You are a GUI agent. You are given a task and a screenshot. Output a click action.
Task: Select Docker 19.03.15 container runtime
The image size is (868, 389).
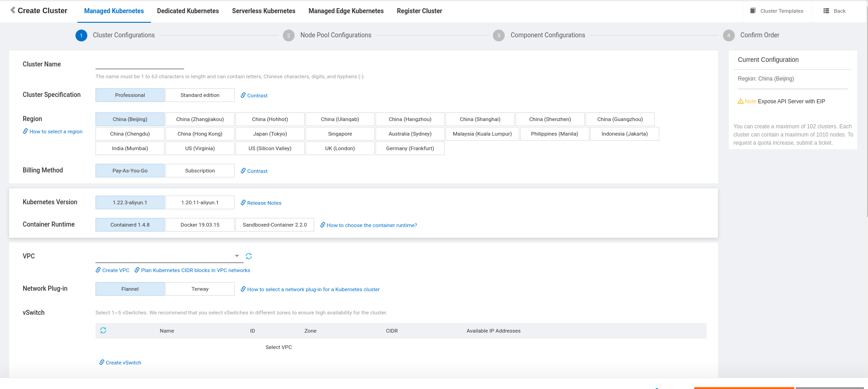[200, 225]
